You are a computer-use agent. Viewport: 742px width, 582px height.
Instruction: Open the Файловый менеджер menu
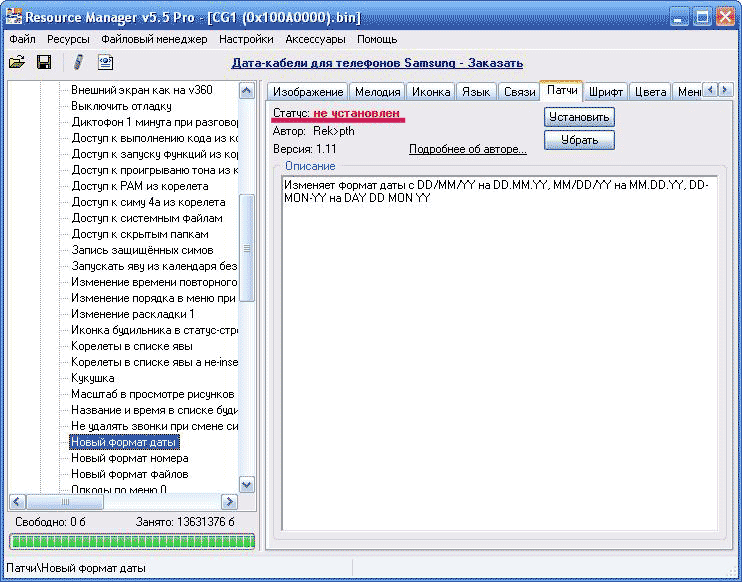point(154,39)
